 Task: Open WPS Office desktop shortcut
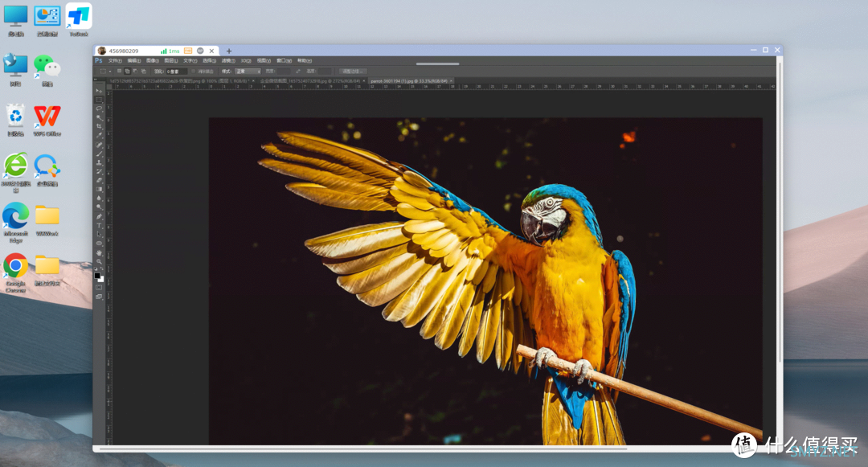[x=47, y=120]
